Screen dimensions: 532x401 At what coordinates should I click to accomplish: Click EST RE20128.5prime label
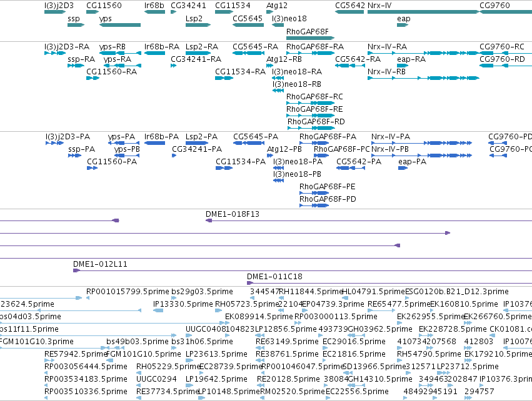[x=288, y=379]
